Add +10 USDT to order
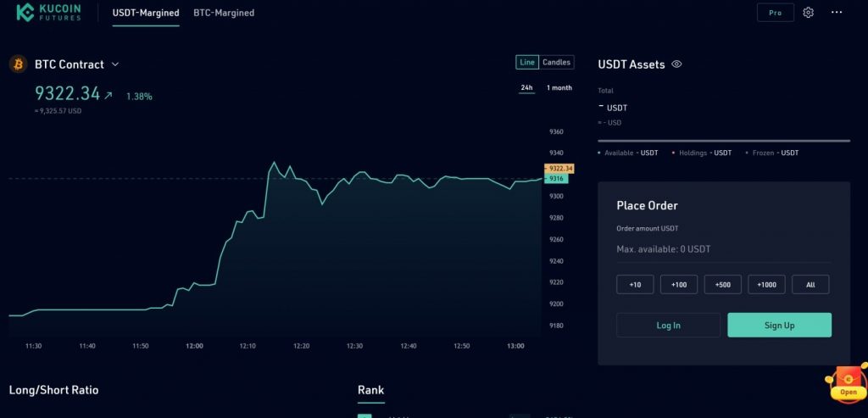Image resolution: width=868 pixels, height=418 pixels. (x=635, y=285)
